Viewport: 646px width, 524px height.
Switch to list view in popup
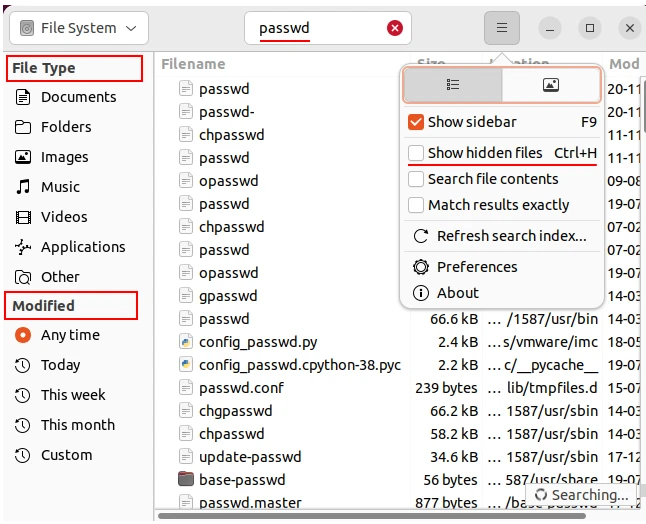point(453,85)
